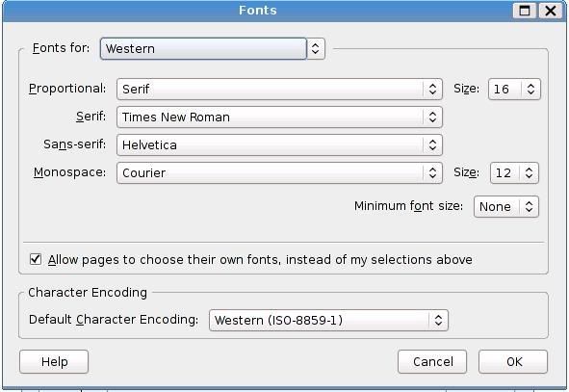569x392 pixels.
Task: Open Default Character Encoding dropdown
Action: (x=328, y=320)
